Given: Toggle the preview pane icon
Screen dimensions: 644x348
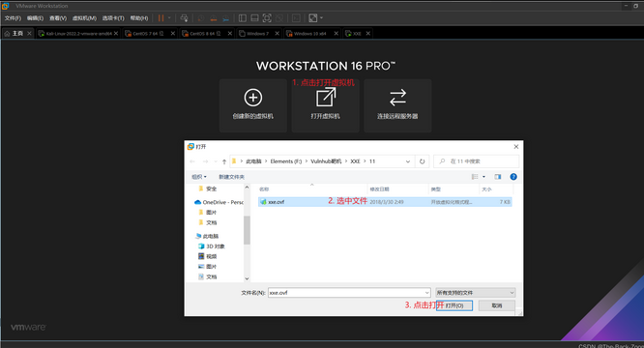Looking at the screenshot, I should pos(498,177).
